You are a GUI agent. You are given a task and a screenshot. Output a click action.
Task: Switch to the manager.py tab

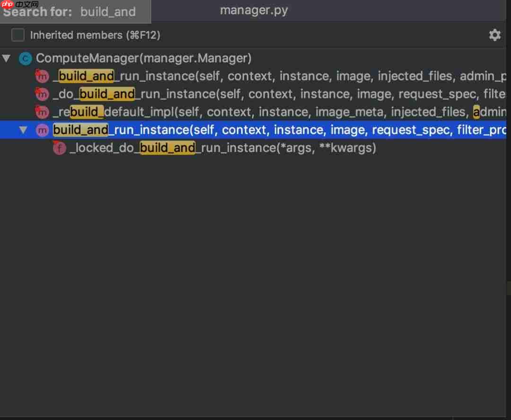click(254, 9)
